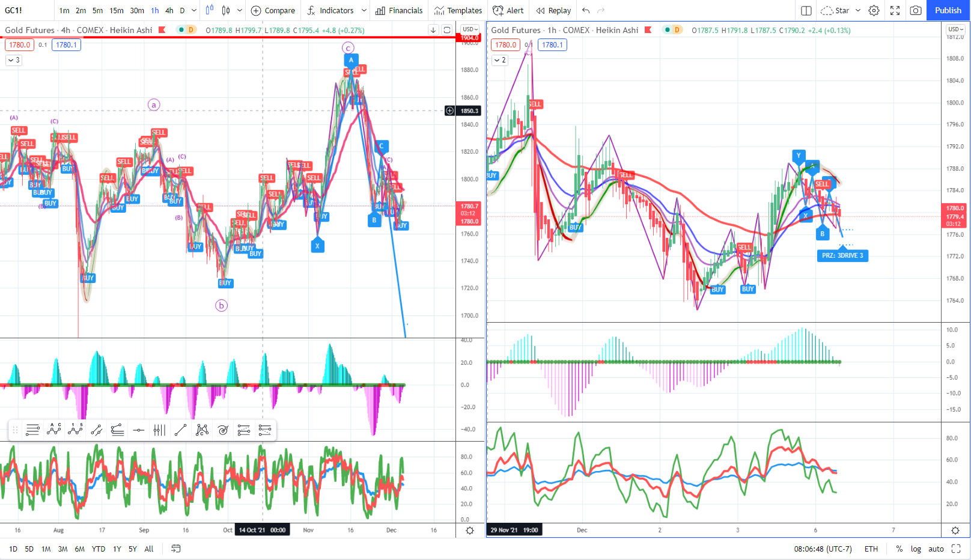
Task: Select the Fibonacci retracement tool
Action: 244,430
